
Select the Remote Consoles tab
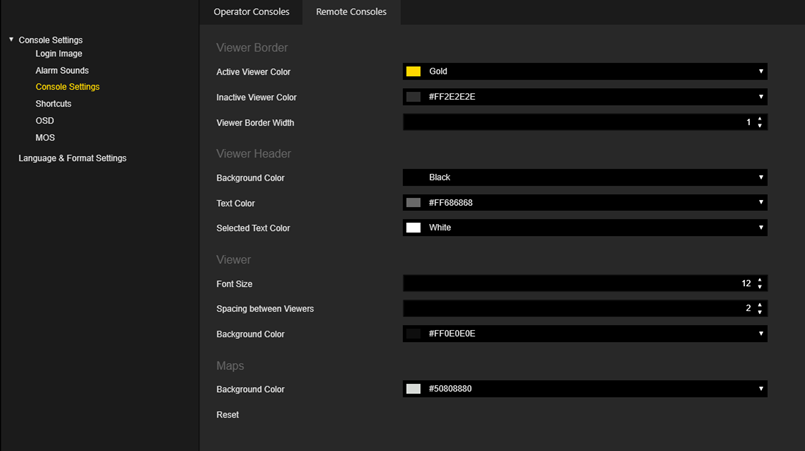(351, 12)
